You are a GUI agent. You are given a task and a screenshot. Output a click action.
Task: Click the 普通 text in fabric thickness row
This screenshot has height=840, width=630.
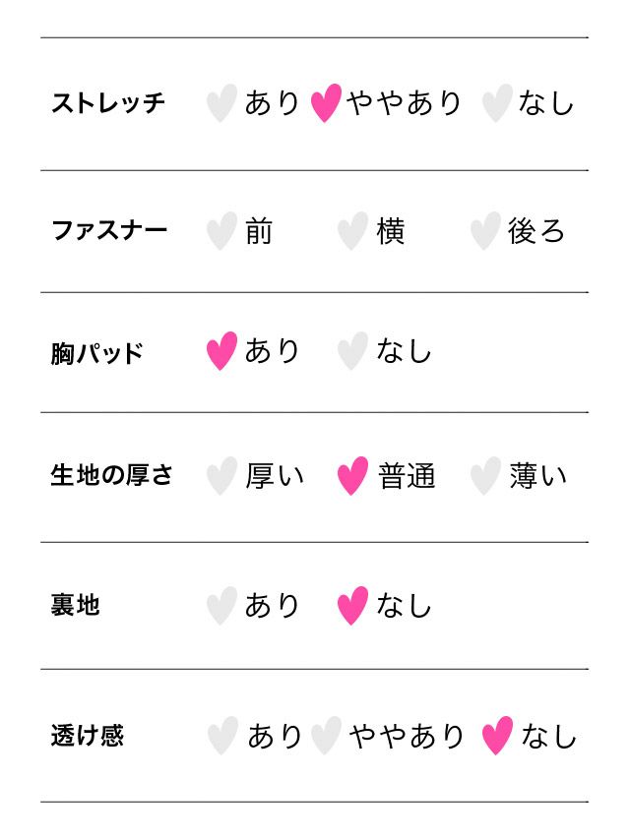tap(407, 476)
